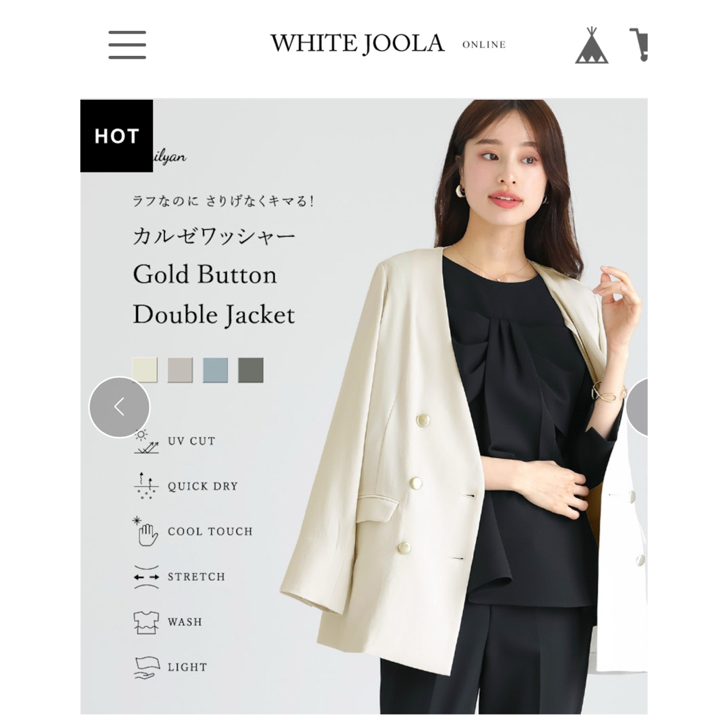Click the QUICK DRY icon
This screenshot has height=728, width=728.
[146, 486]
